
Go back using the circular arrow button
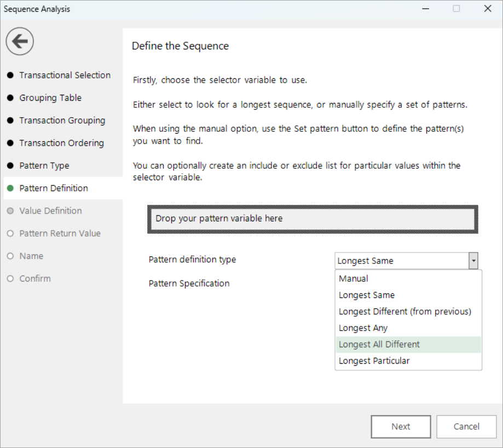(x=20, y=41)
